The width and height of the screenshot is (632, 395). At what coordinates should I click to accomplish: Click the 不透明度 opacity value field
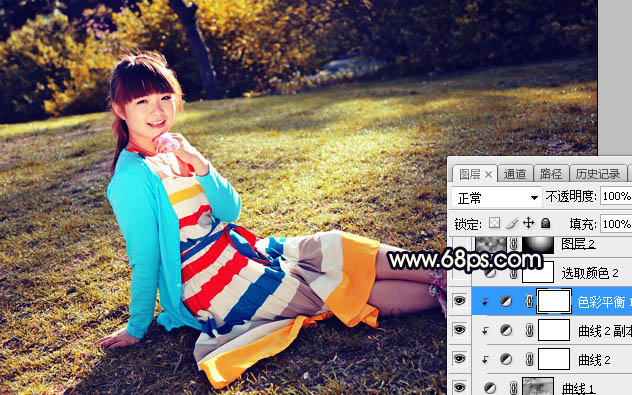(x=616, y=196)
